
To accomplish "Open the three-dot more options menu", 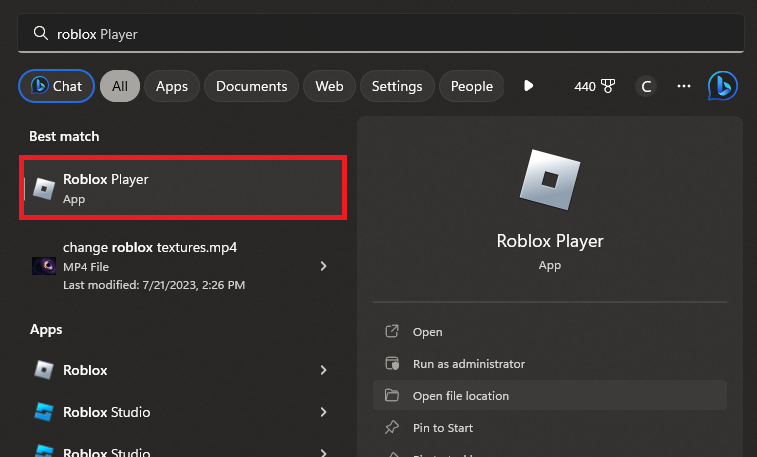I will click(684, 86).
